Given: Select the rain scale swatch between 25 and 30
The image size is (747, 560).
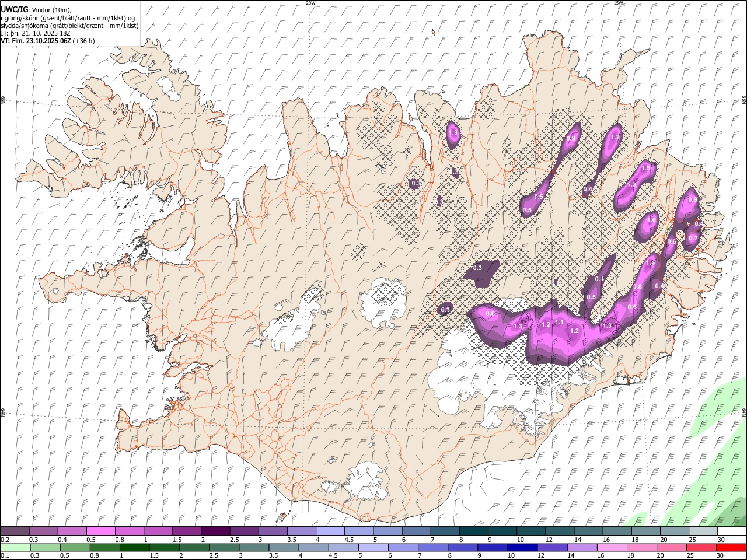Looking at the screenshot, I should (701, 547).
